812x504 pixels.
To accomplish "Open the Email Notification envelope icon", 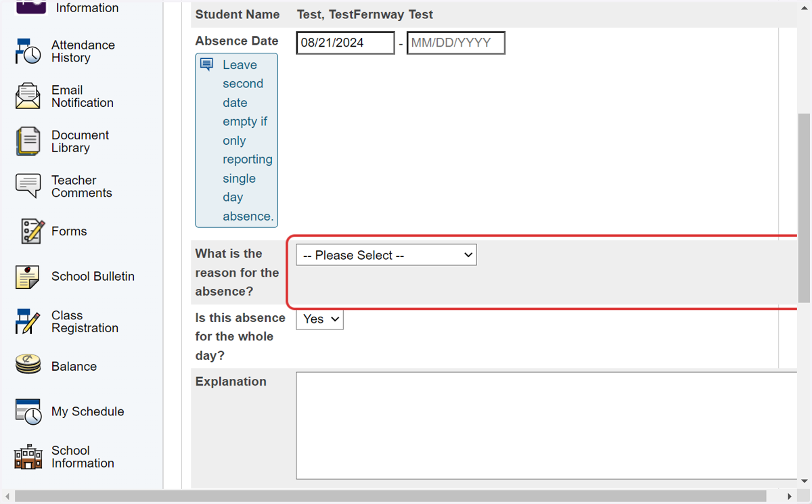I will pyautogui.click(x=28, y=96).
